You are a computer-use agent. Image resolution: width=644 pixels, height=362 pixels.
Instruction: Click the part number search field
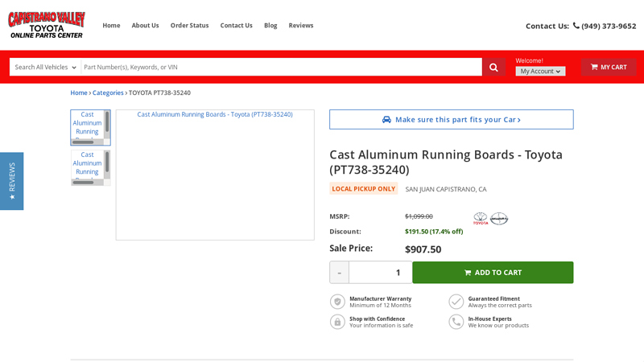281,67
